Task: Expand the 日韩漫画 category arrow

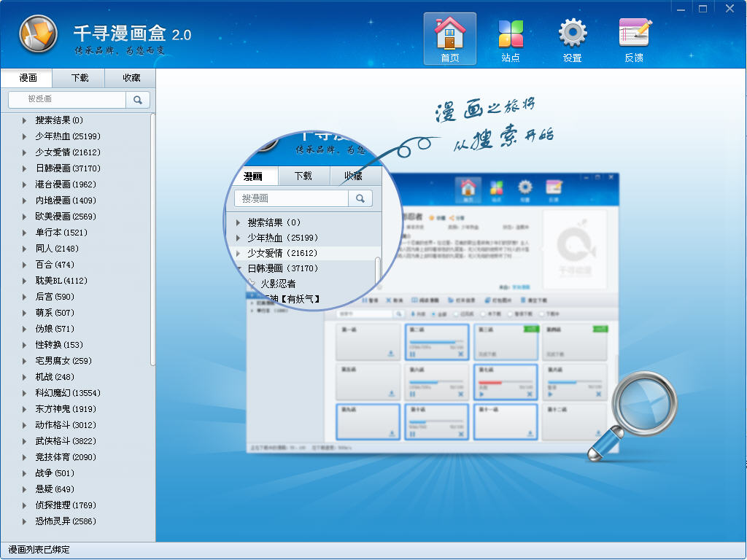Action: (24, 168)
